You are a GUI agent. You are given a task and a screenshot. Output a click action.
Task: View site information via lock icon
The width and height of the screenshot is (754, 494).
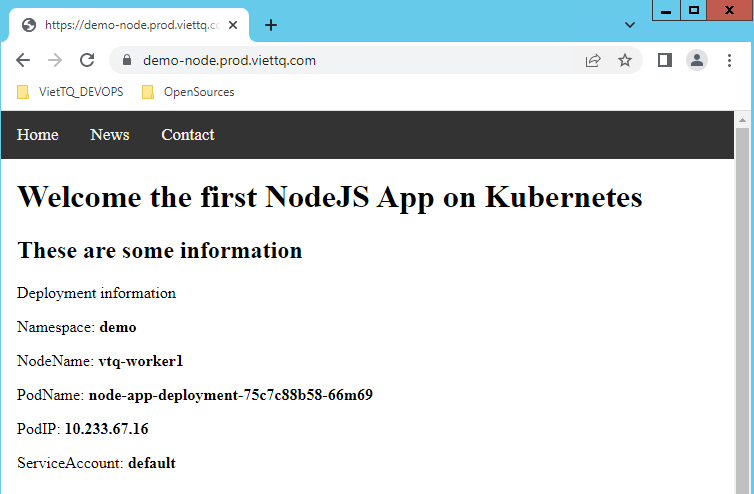126,60
